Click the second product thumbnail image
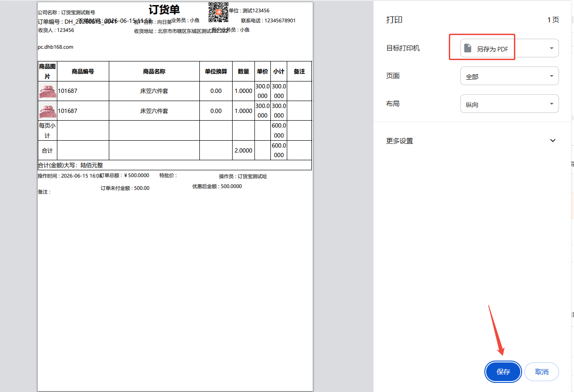574x392 pixels. 47,111
